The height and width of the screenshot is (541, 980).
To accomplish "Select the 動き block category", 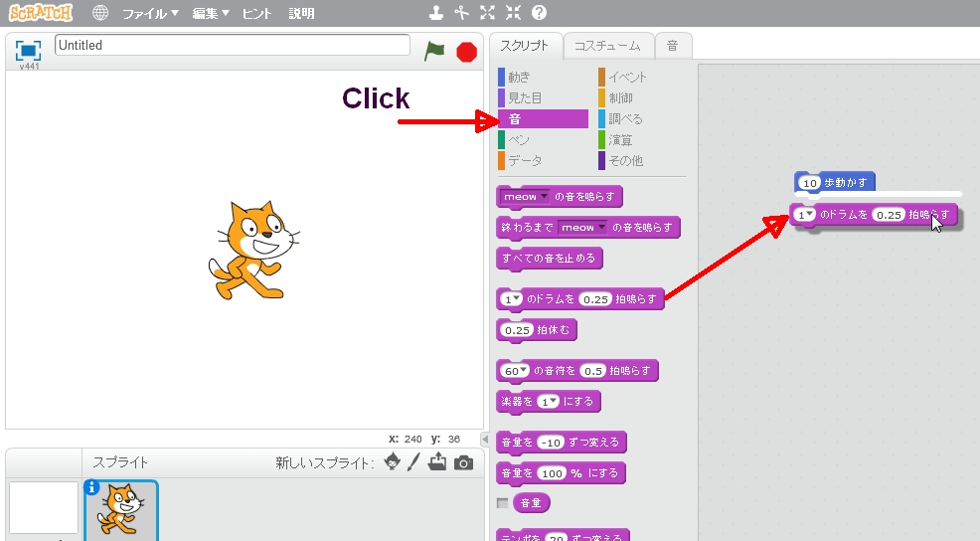I will 543,77.
